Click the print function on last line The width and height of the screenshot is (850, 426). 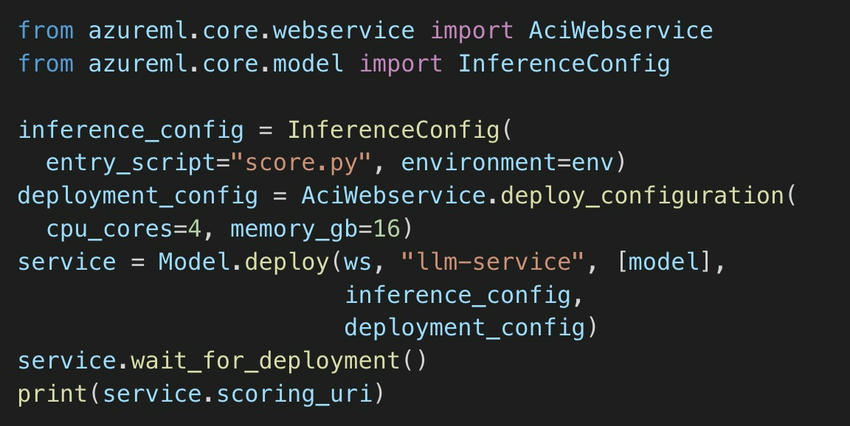53,394
